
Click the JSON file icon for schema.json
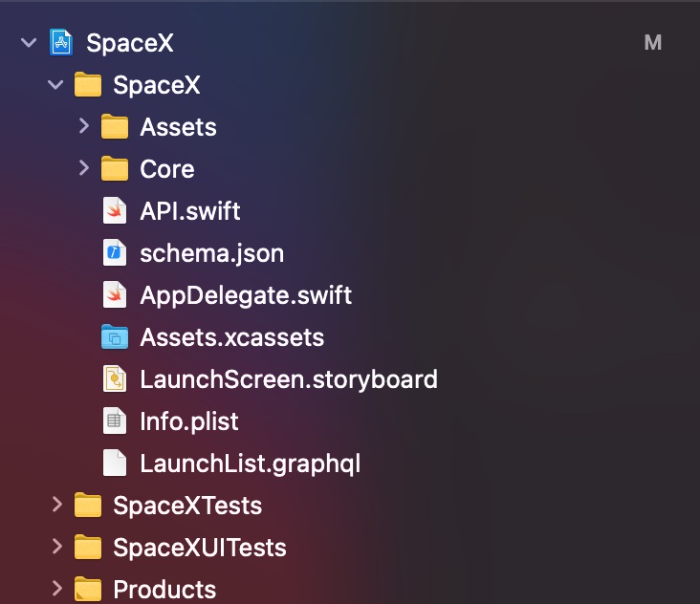(115, 253)
